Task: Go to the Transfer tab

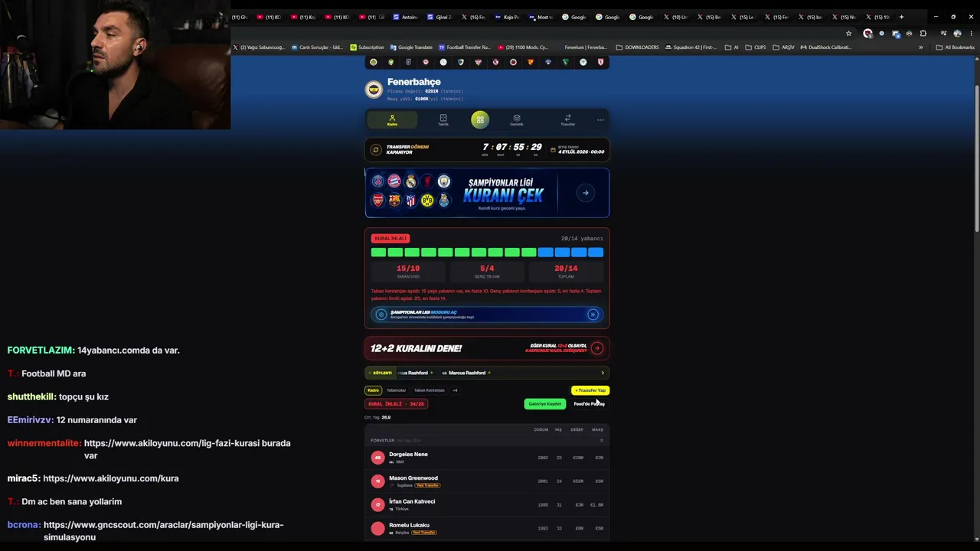Action: tap(567, 119)
